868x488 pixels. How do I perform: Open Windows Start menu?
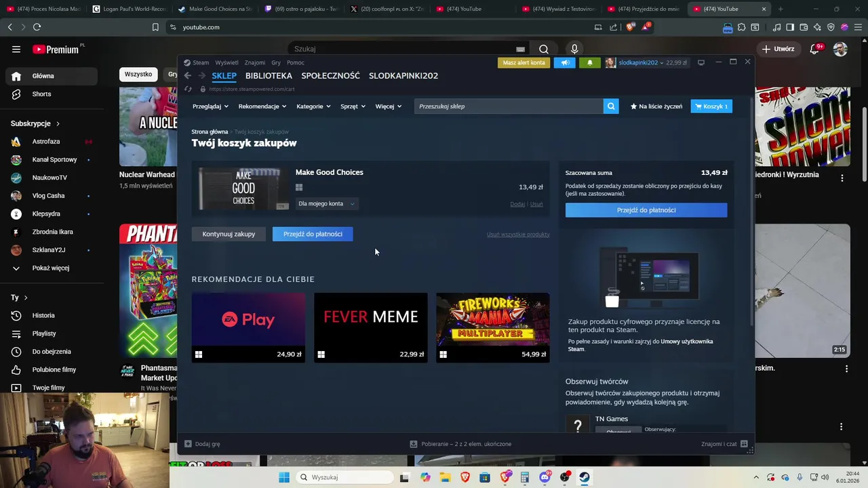coord(283,477)
